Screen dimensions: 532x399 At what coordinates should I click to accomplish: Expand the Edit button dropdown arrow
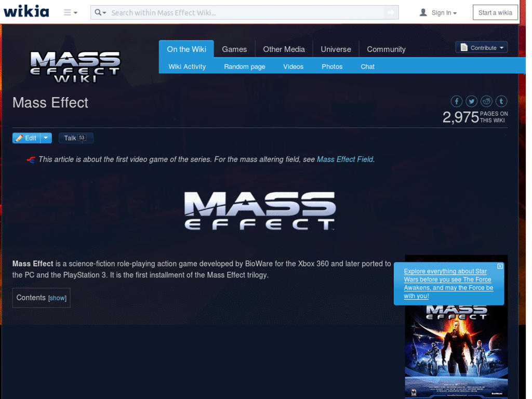(x=46, y=138)
